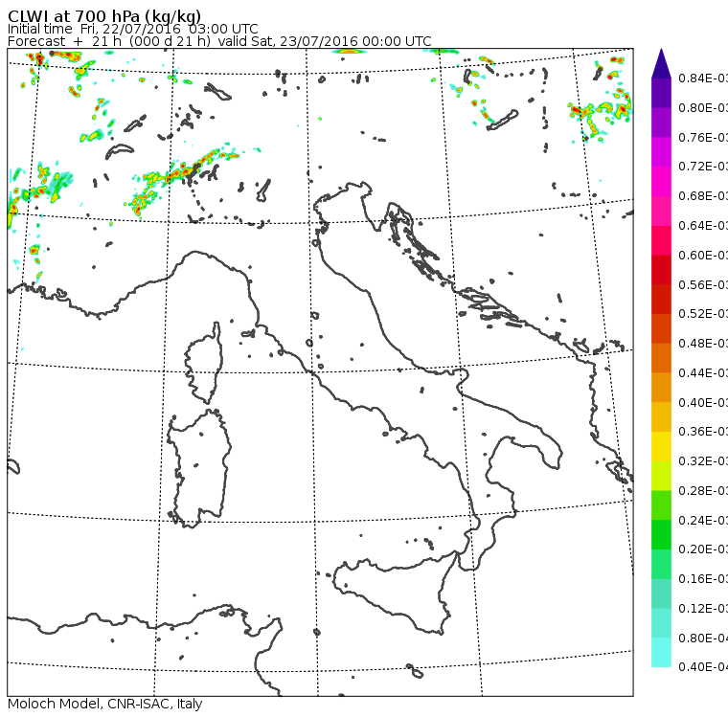Click the 'Moloch Model, CNR-ISAC, Italy' credit text
The height and width of the screenshot is (717, 728).
pos(105,704)
